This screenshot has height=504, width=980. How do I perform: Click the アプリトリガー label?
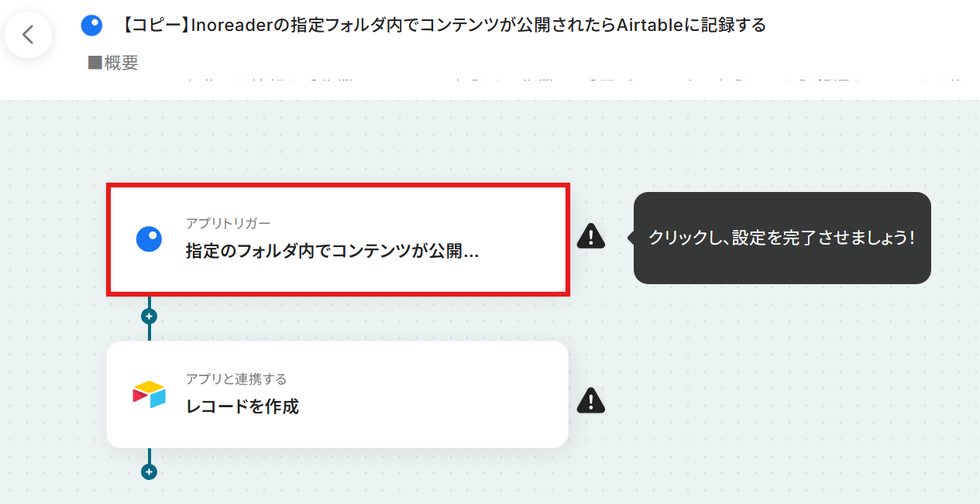coord(229,224)
